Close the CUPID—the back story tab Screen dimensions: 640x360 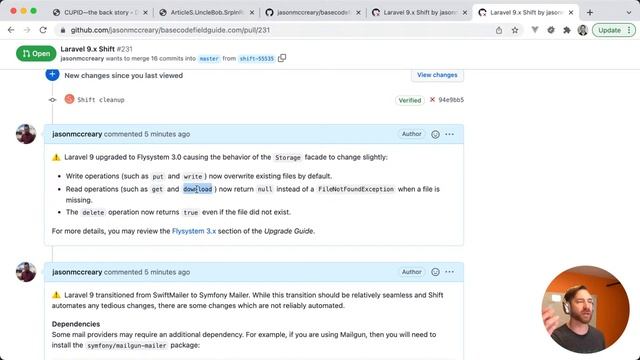[145, 13]
